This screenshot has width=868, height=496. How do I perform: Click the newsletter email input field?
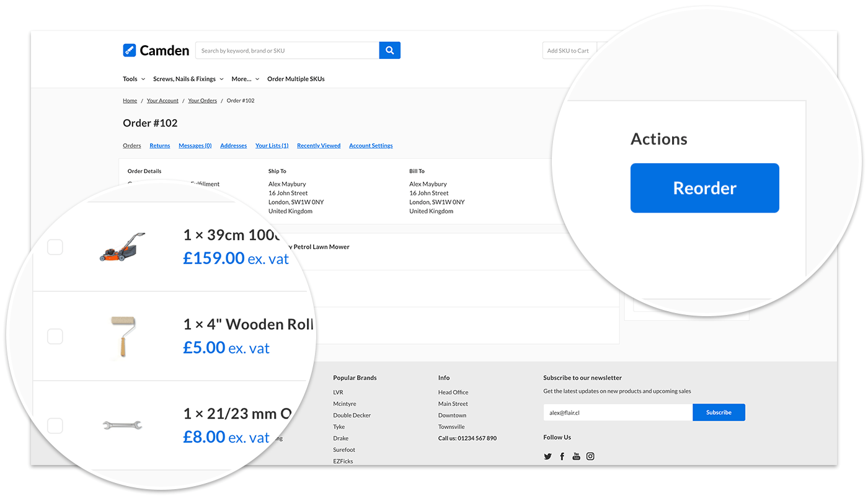point(618,412)
